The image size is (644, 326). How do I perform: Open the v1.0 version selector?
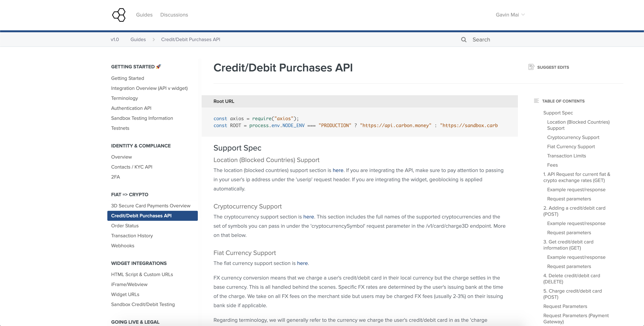(115, 39)
